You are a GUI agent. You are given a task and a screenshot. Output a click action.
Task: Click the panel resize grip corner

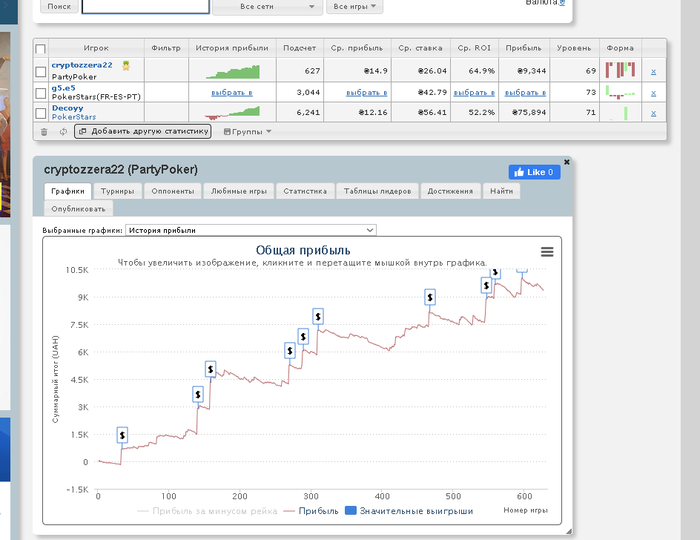tap(569, 531)
